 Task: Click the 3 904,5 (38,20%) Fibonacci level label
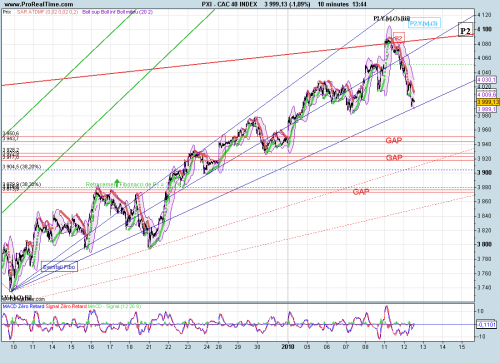[22, 167]
